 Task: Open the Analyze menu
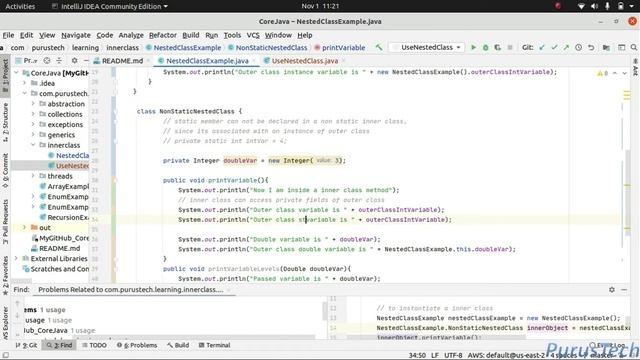point(131,35)
